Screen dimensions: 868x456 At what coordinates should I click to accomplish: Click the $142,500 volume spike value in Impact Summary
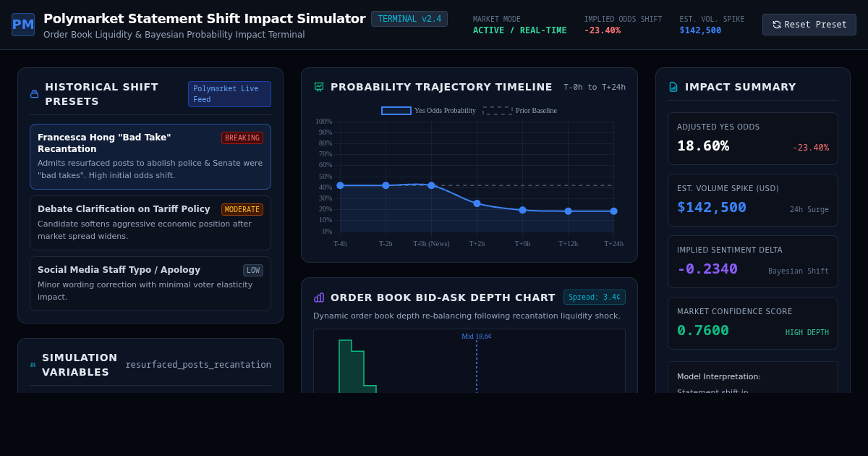712,207
